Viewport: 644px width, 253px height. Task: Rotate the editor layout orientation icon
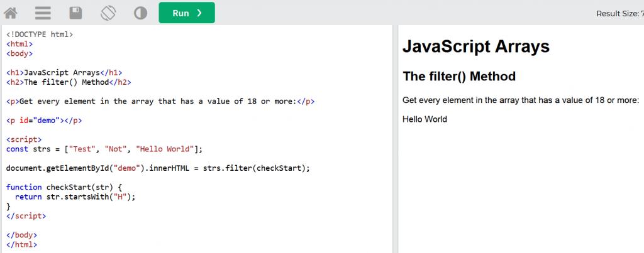[x=108, y=13]
